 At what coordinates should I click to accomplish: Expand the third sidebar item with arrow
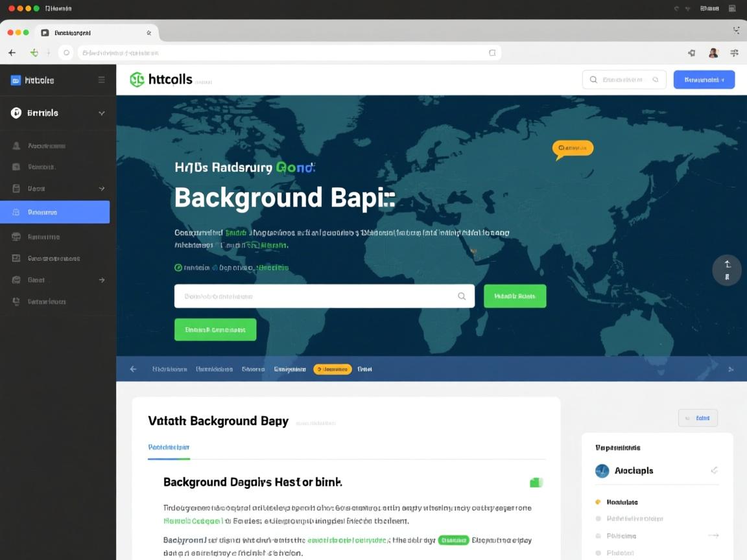(101, 189)
